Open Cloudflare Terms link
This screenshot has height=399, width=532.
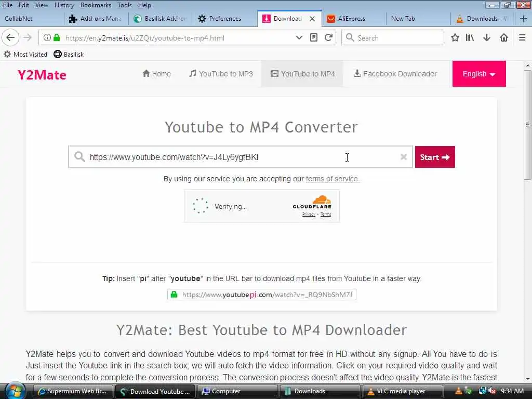pyautogui.click(x=326, y=214)
